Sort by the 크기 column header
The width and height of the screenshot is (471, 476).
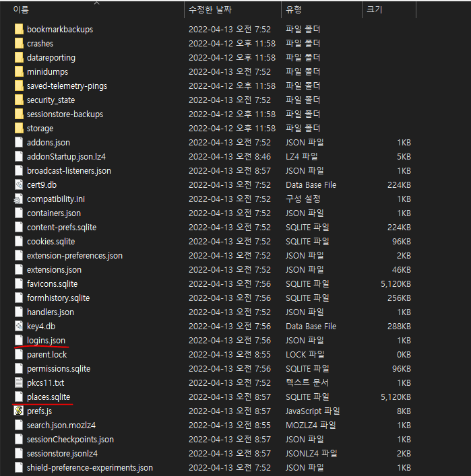pos(374,9)
